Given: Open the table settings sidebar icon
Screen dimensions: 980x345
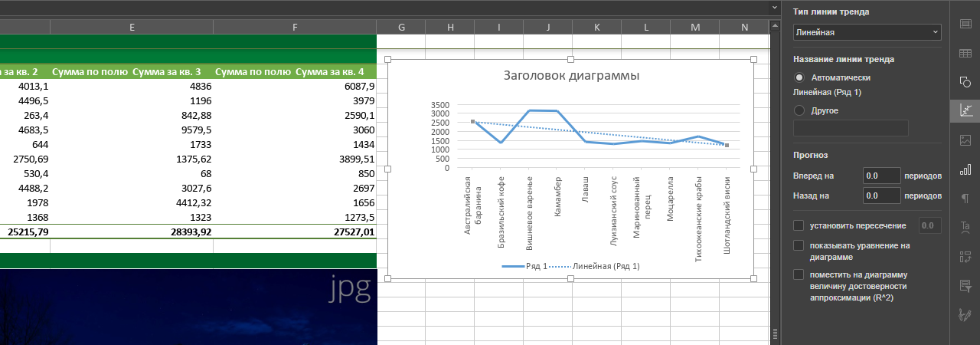Looking at the screenshot, I should [x=965, y=53].
